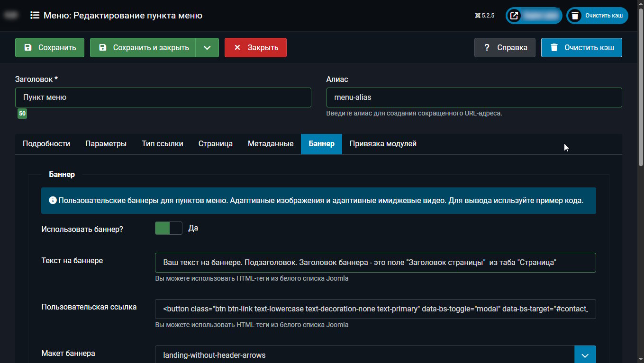Click the blue info banner icon
Viewport: 644px width, 363px height.
52,200
